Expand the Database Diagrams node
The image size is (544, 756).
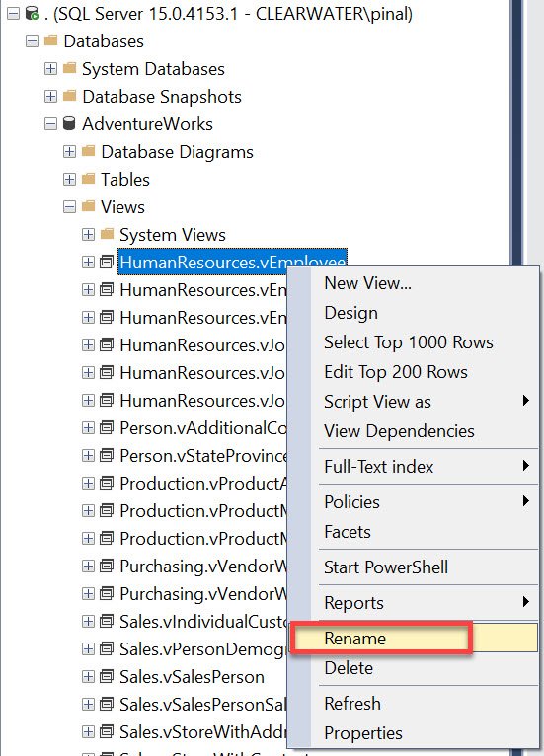coord(69,151)
